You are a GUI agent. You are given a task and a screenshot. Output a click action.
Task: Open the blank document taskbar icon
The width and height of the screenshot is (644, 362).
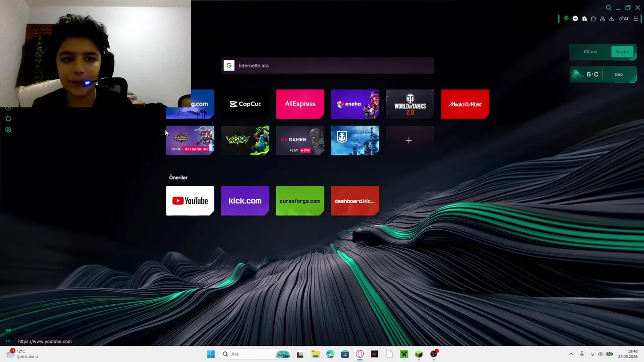pos(389,354)
